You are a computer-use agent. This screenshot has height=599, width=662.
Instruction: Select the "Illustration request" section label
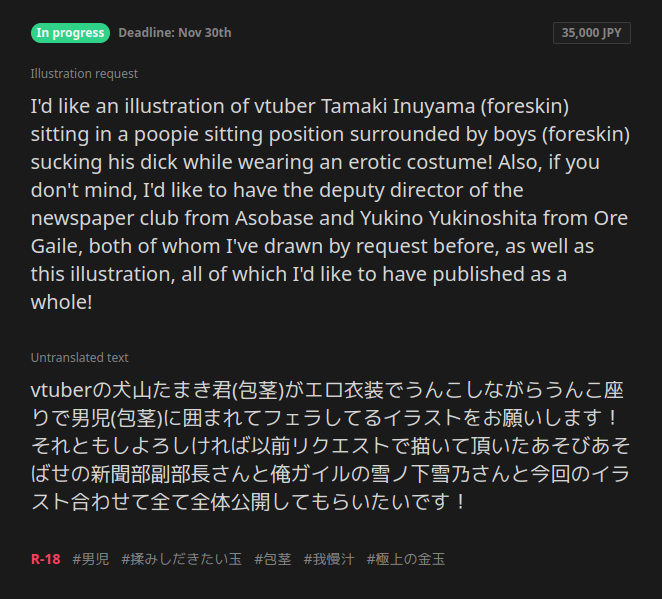(x=84, y=74)
